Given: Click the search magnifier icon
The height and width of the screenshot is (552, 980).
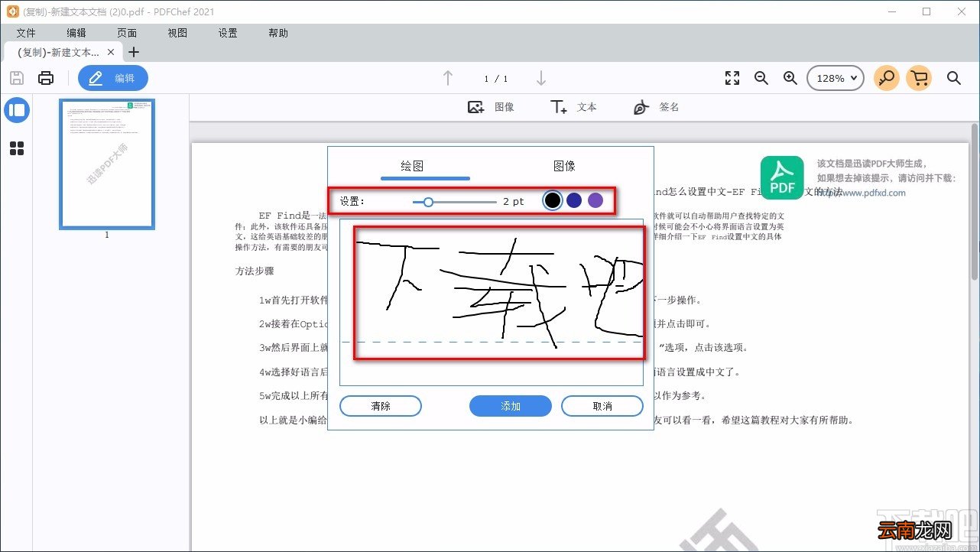Looking at the screenshot, I should coord(954,78).
